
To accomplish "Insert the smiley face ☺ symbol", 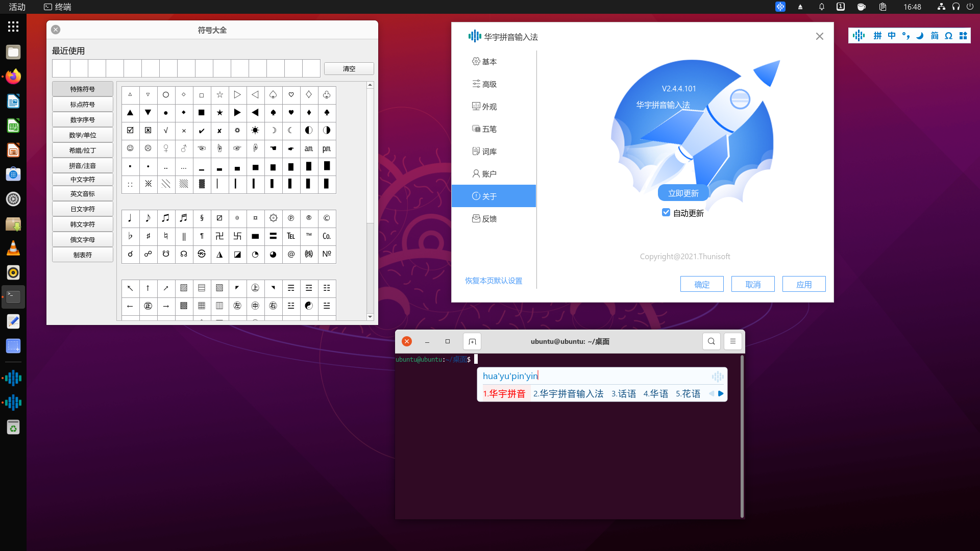I will pyautogui.click(x=130, y=148).
